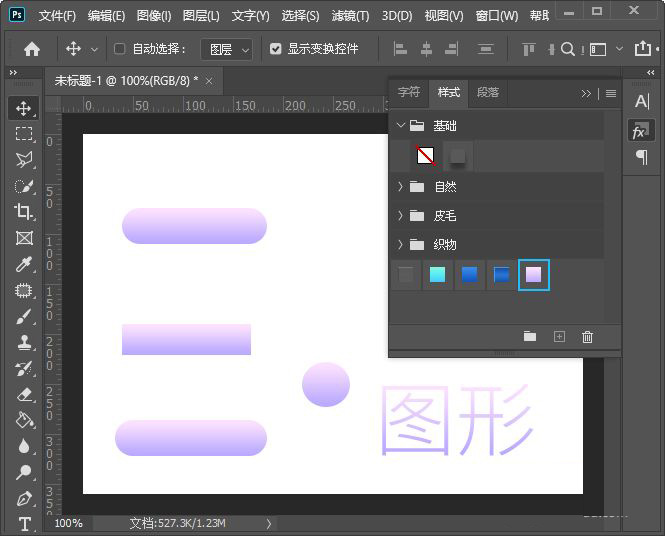Open the 图像(I) menu
This screenshot has width=665, height=536.
[154, 16]
